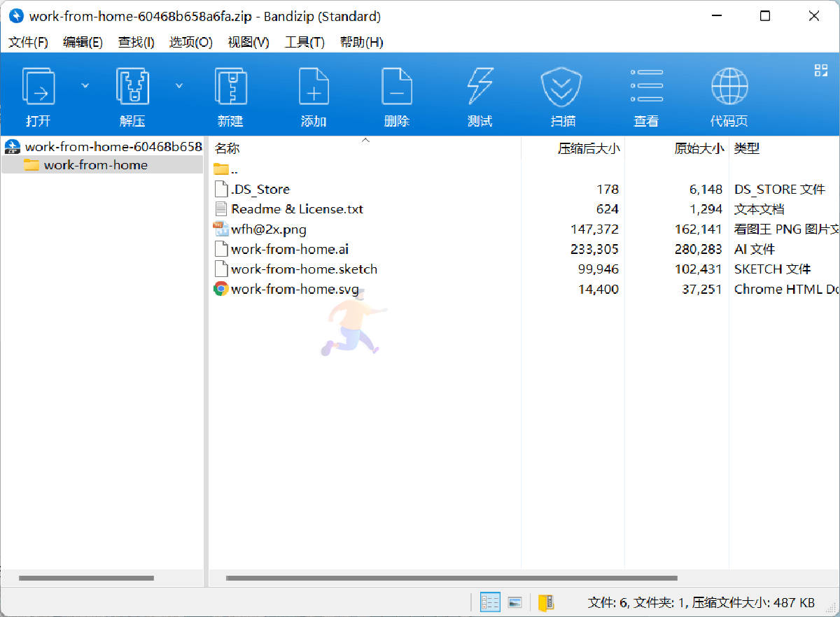The width and height of the screenshot is (840, 617).
Task: Click compressed size 14,400 cell
Action: pos(598,289)
